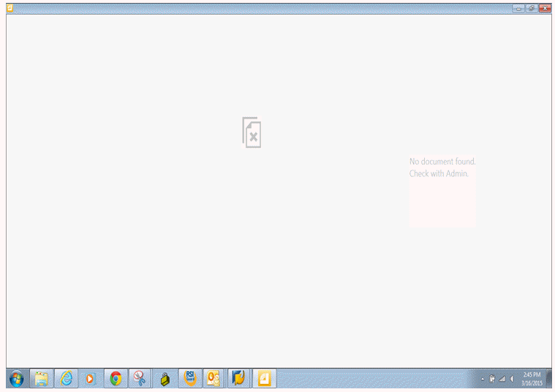This screenshot has height=392, width=555.
Task: Click the power plug tray icon
Action: 492,379
